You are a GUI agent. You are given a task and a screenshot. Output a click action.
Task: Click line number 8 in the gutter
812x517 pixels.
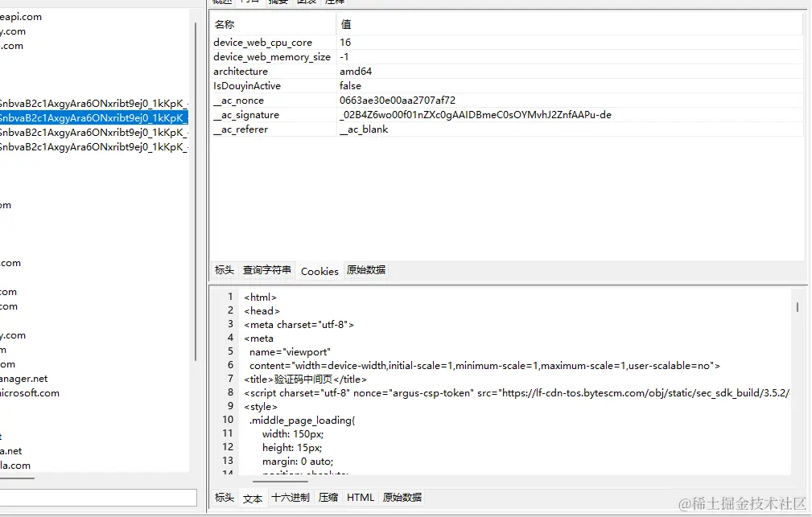pyautogui.click(x=230, y=393)
